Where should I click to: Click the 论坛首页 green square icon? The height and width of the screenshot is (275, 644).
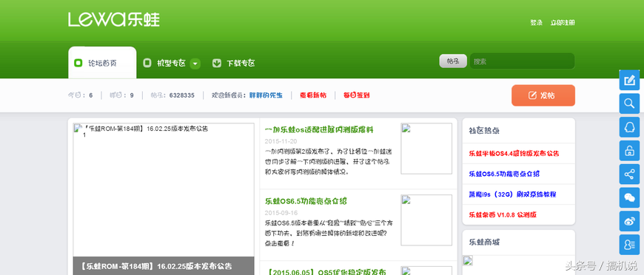[x=78, y=64]
